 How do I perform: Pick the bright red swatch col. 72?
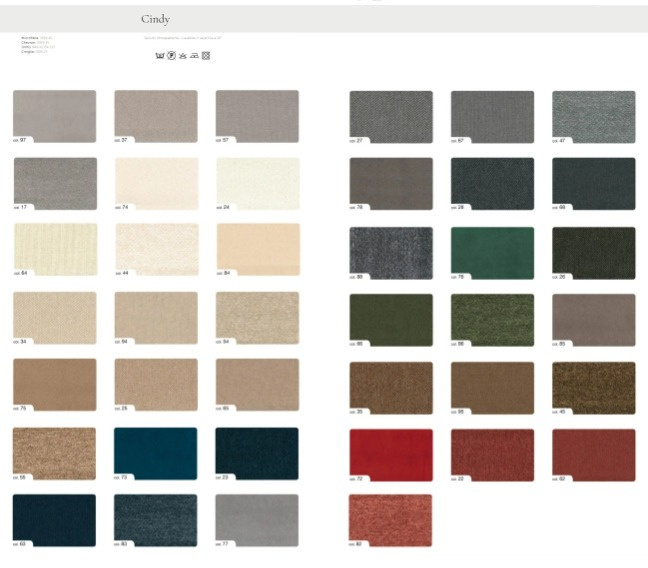[391, 454]
